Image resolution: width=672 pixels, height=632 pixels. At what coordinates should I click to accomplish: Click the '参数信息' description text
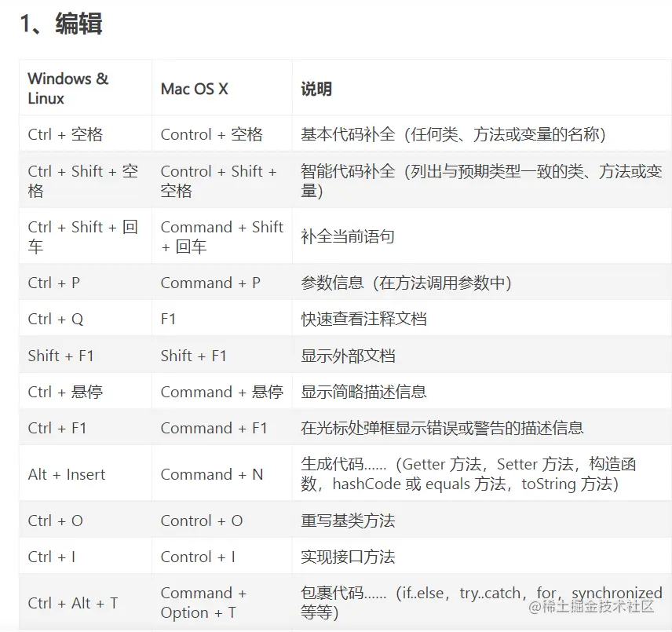point(407,283)
